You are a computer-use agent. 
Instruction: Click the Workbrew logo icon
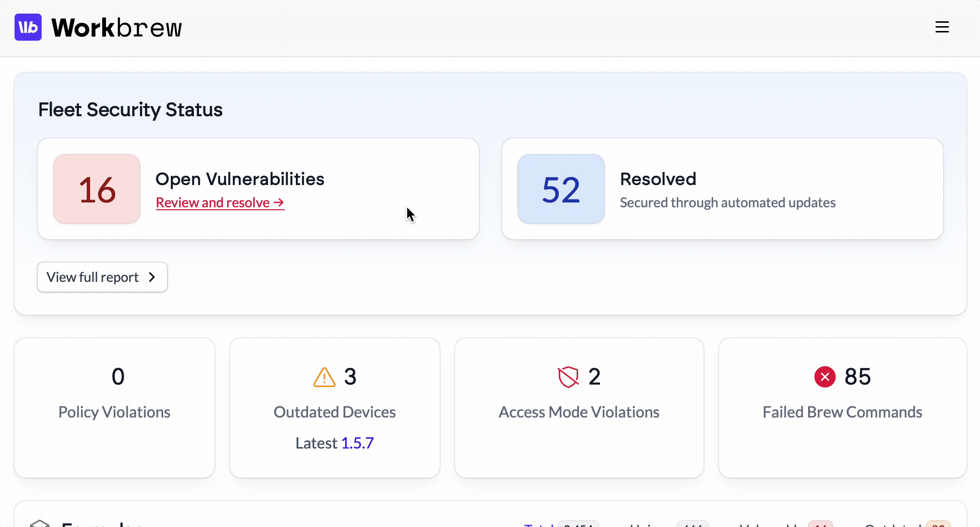click(x=28, y=27)
